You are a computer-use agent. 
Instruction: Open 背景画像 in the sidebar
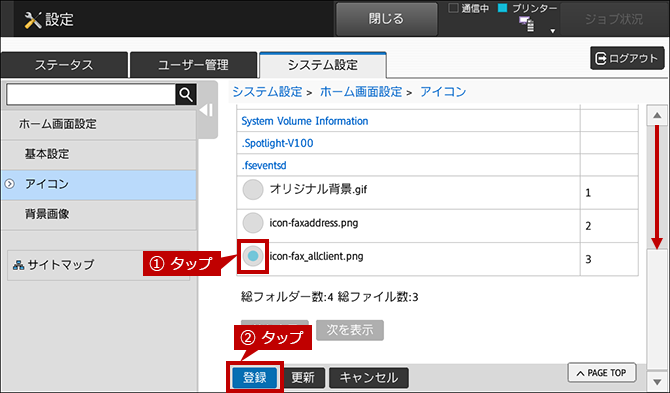click(99, 214)
